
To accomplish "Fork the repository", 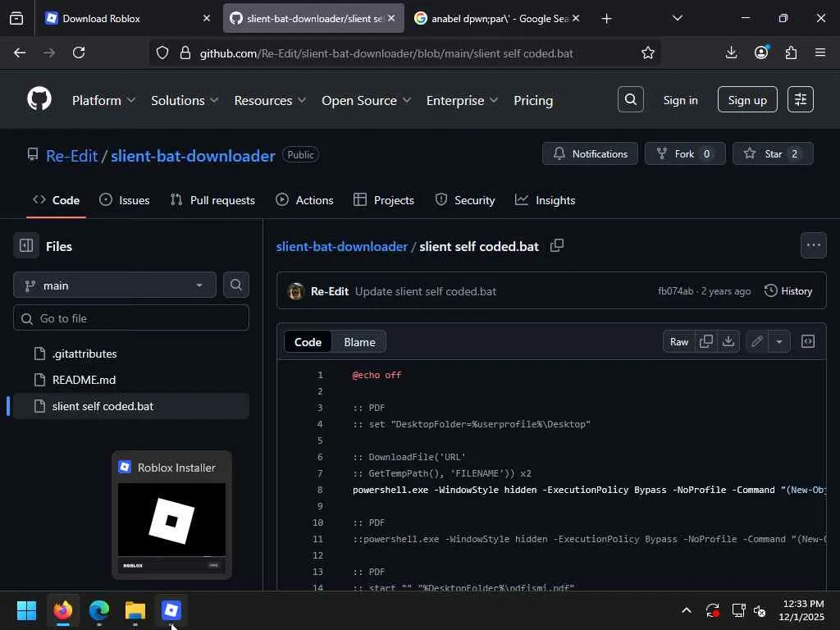I will (685, 153).
